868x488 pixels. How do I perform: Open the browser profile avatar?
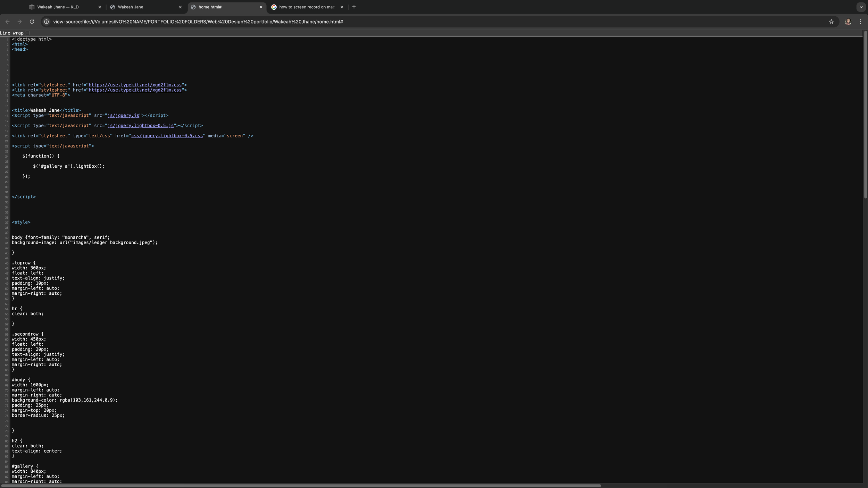tap(848, 22)
